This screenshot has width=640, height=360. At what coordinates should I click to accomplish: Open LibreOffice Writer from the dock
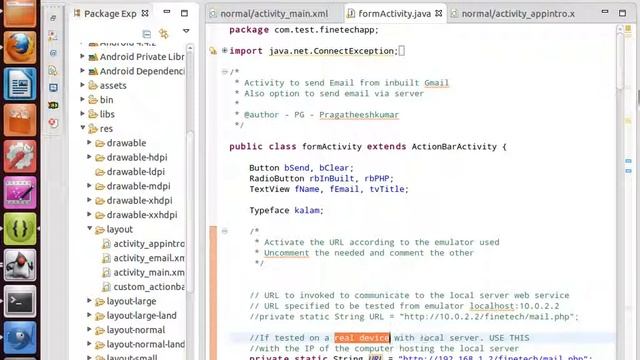[x=20, y=84]
